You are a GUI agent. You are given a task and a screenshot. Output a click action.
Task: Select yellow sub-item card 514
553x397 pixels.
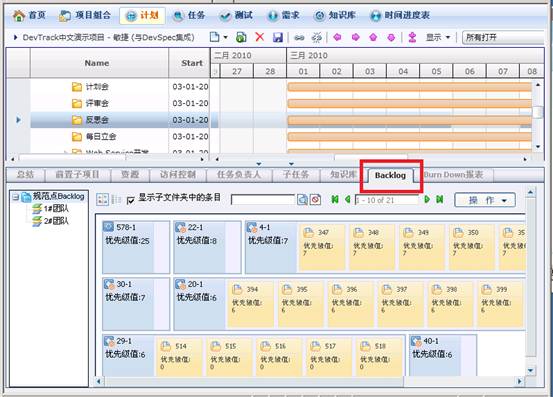click(179, 357)
